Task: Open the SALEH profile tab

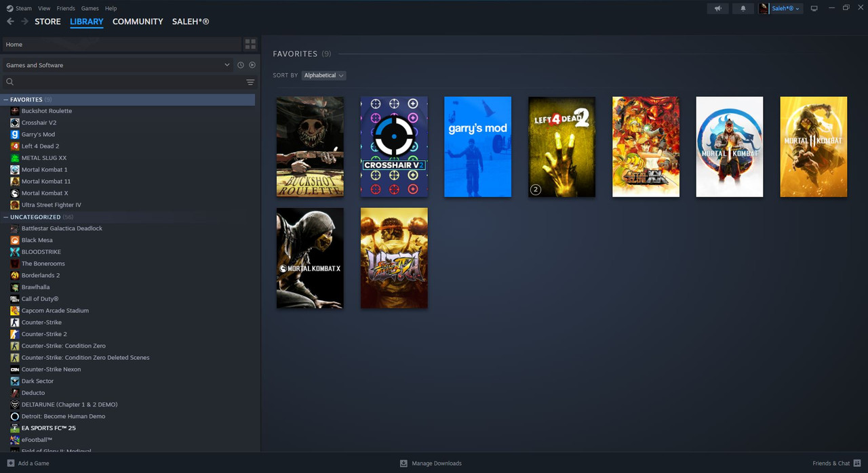Action: [191, 22]
